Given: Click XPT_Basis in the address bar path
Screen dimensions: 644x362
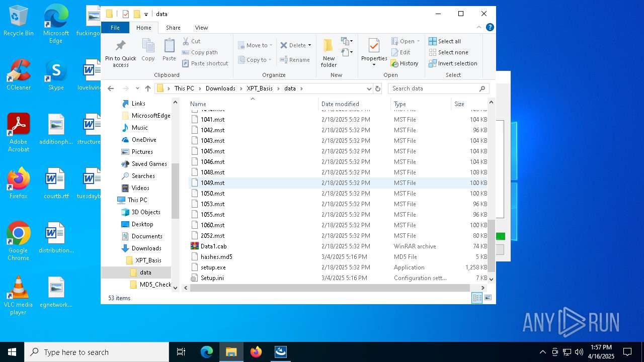Looking at the screenshot, I should [260, 88].
